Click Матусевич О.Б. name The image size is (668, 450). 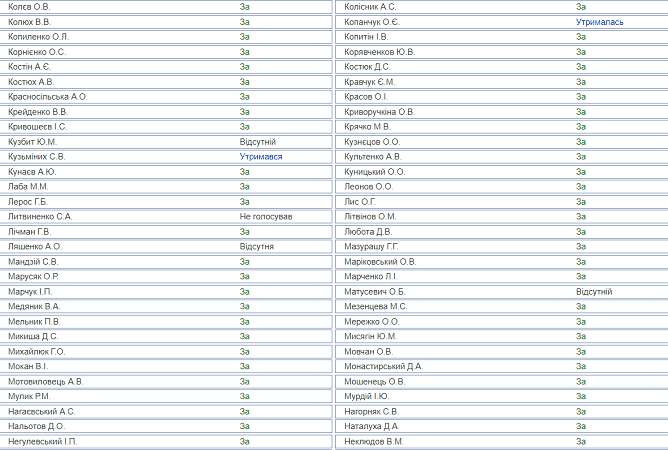pos(375,292)
